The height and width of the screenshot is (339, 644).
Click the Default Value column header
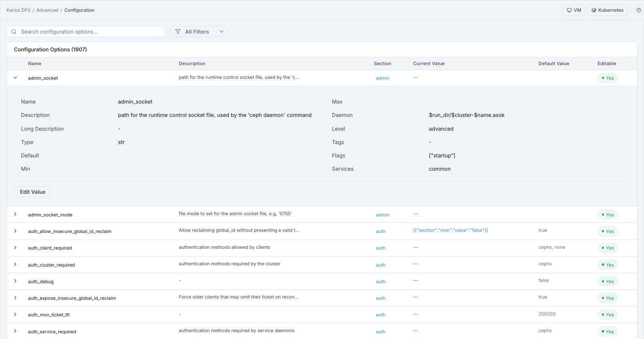[x=554, y=64]
